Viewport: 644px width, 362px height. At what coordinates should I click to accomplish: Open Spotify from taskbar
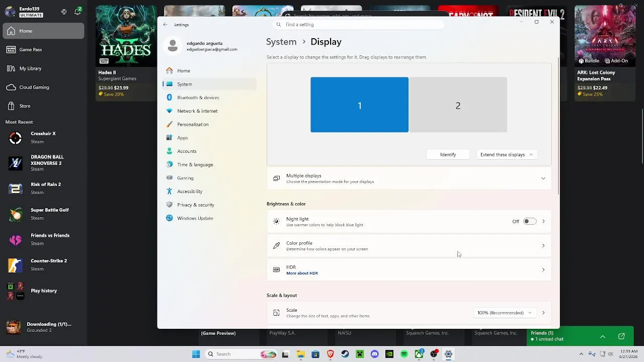(x=404, y=354)
